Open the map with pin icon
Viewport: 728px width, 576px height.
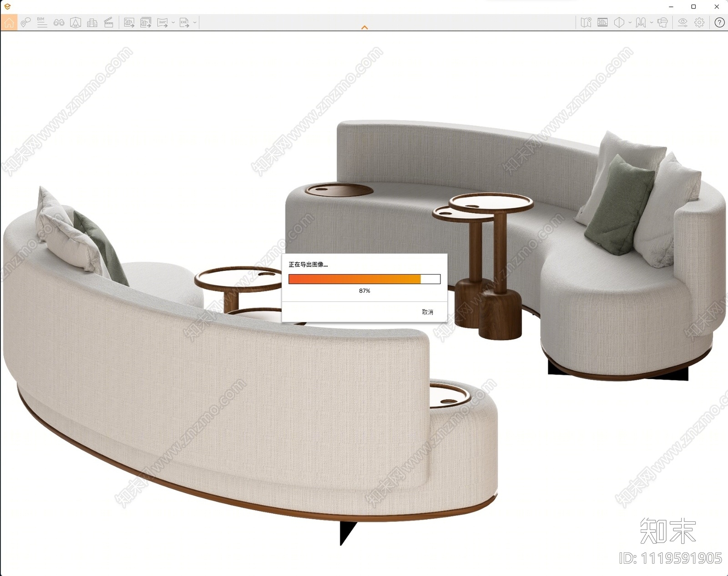click(x=586, y=22)
